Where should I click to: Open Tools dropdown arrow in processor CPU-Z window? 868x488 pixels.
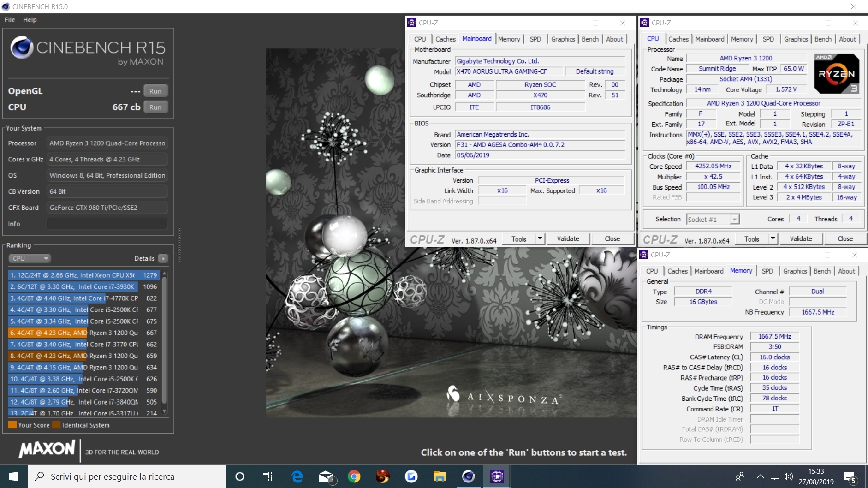tap(773, 239)
